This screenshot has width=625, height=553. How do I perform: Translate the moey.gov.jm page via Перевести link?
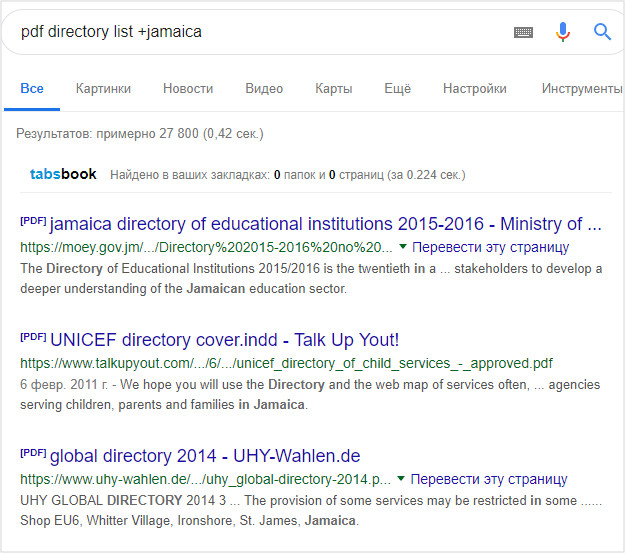[490, 247]
